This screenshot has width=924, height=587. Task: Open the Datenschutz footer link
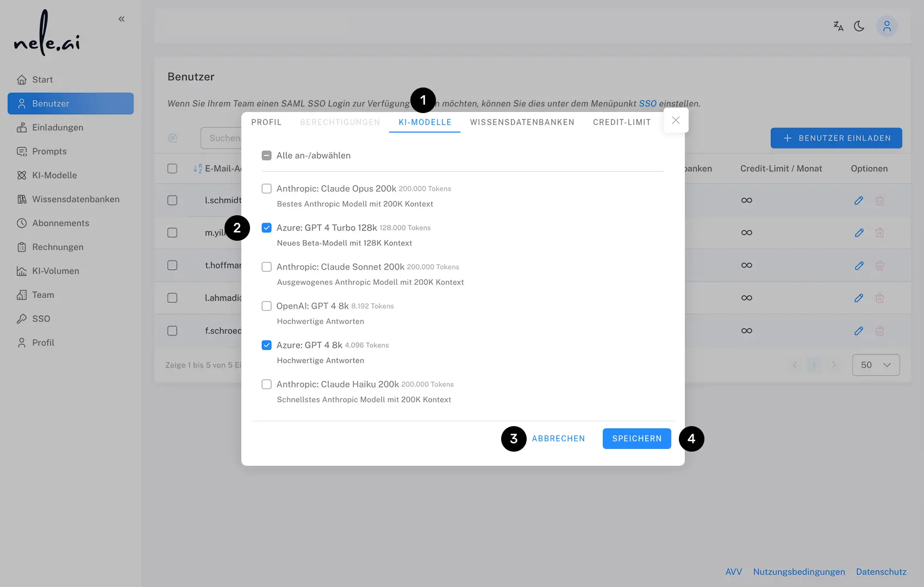(x=881, y=572)
